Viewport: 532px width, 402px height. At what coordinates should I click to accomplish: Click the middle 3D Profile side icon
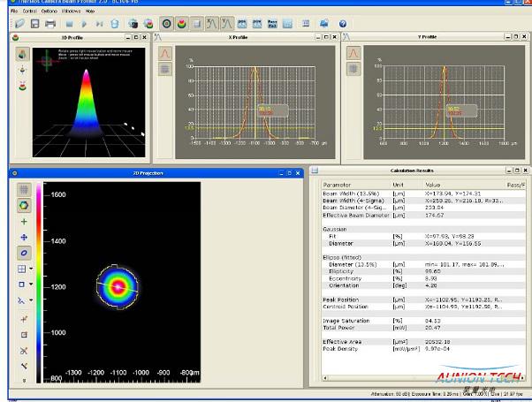(x=22, y=70)
